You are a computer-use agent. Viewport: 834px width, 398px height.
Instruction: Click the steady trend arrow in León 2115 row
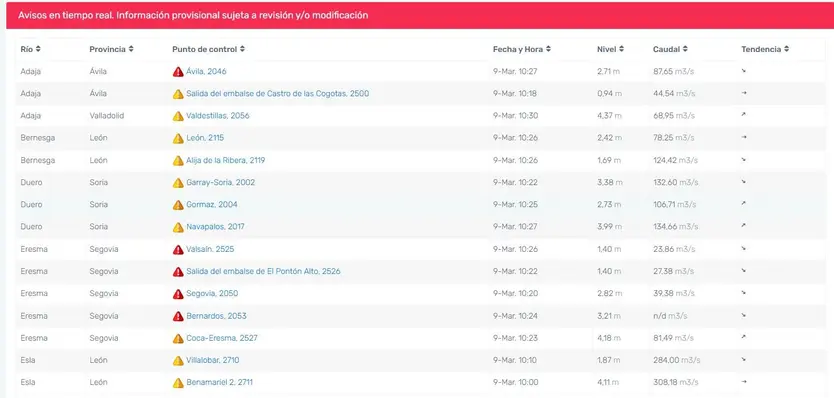pyautogui.click(x=744, y=137)
